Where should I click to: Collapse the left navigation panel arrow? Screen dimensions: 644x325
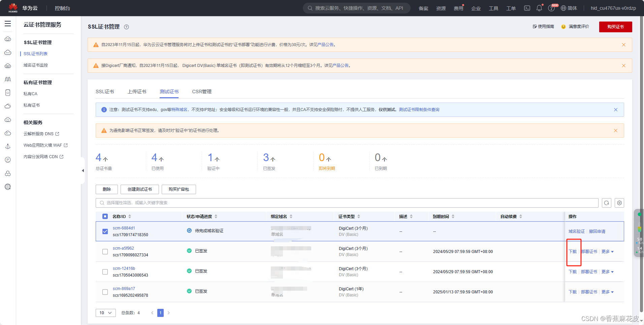83,171
